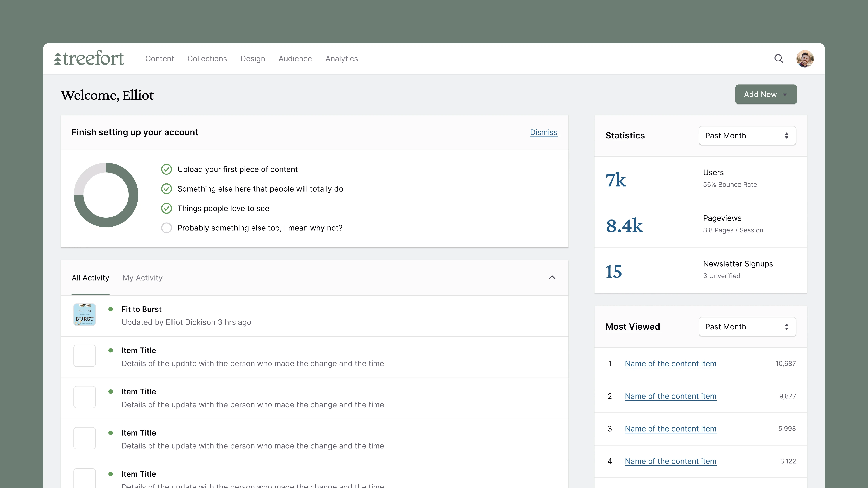This screenshot has width=868, height=488.
Task: Open the Fit to Burst cover thumbnail
Action: tap(85, 314)
